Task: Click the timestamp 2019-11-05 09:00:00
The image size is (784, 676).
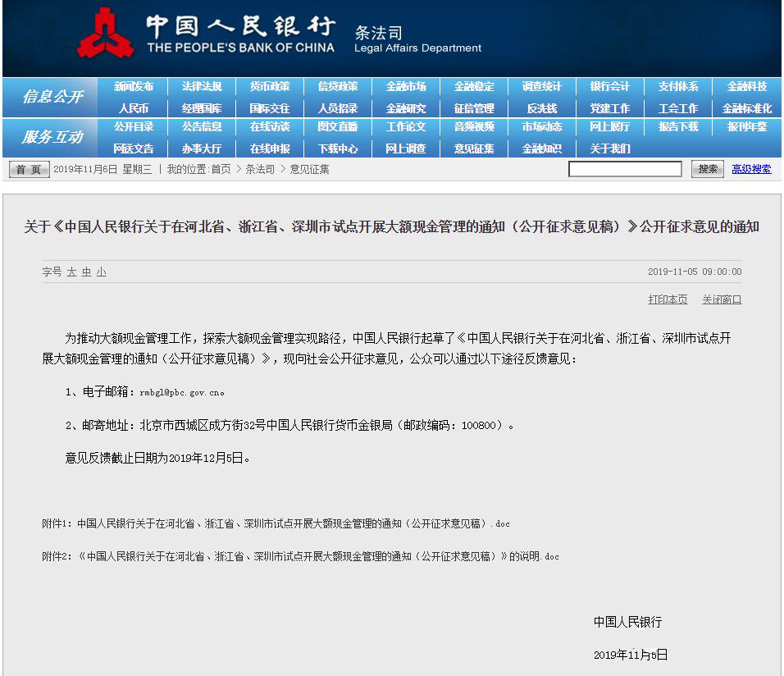Action: pyautogui.click(x=695, y=272)
